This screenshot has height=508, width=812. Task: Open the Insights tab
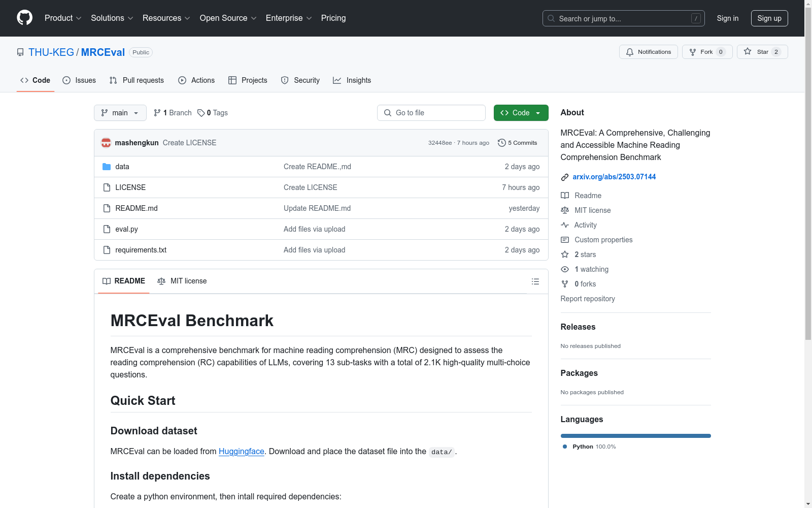[352, 80]
